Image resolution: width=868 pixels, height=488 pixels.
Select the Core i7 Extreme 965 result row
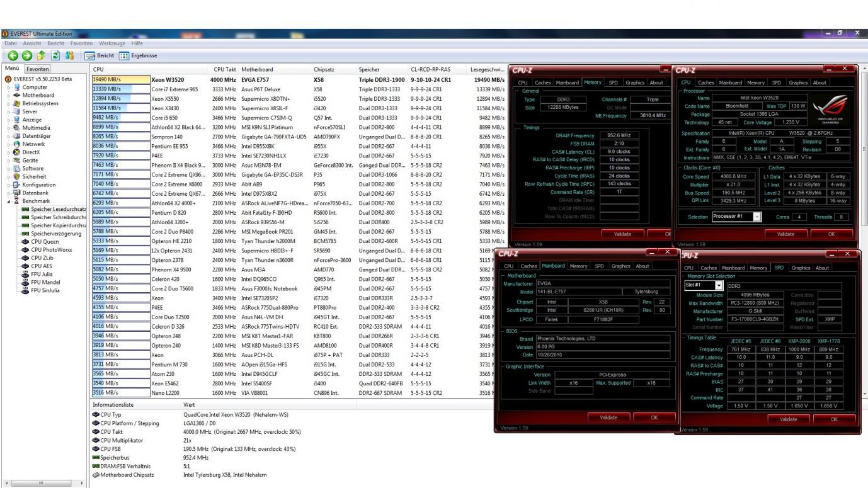point(299,89)
